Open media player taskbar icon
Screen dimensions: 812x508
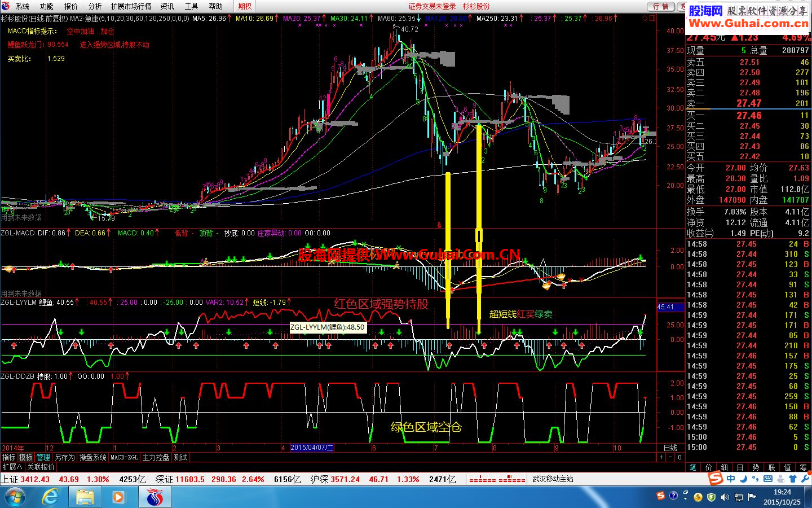[119, 497]
